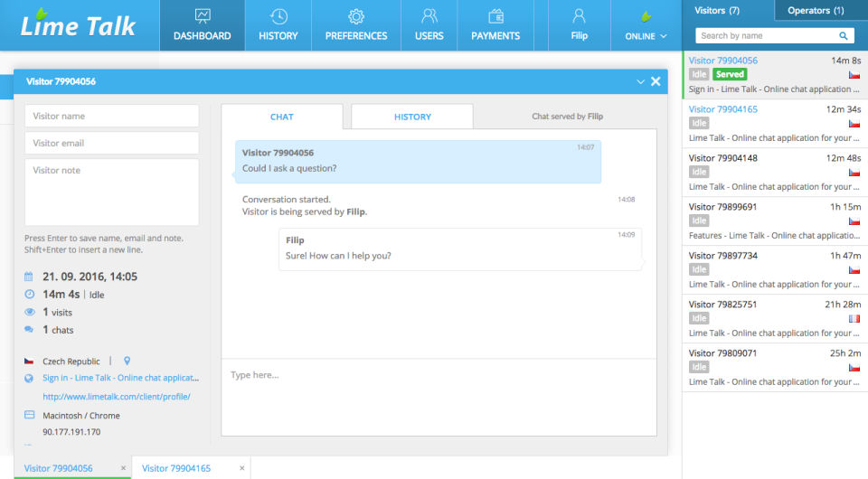Open the limetalk.com client profile URL

point(117,397)
